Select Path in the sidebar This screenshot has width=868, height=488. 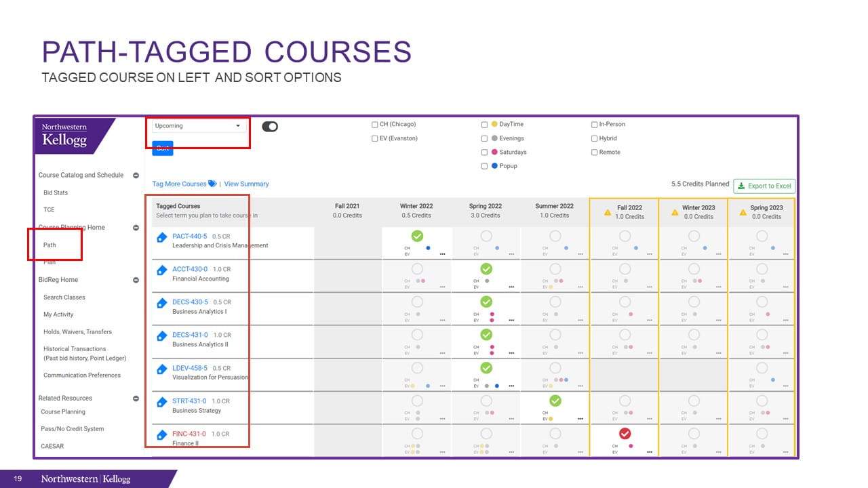click(50, 245)
